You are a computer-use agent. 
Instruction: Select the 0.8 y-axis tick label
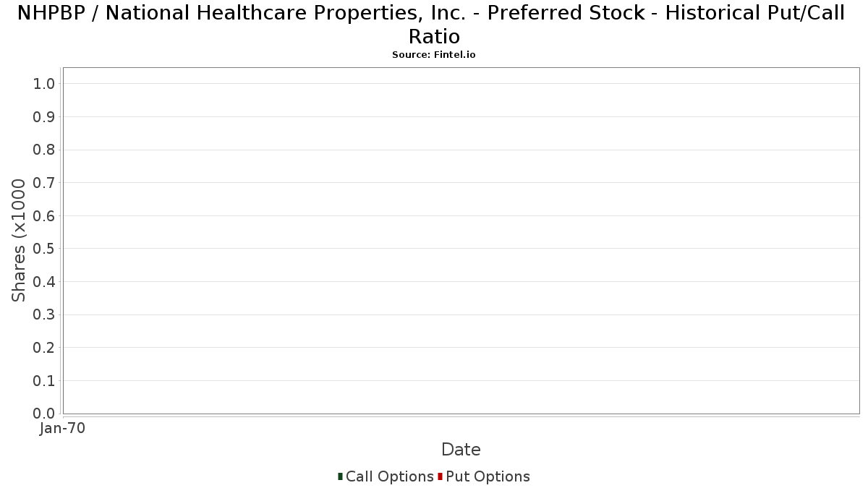tap(44, 150)
